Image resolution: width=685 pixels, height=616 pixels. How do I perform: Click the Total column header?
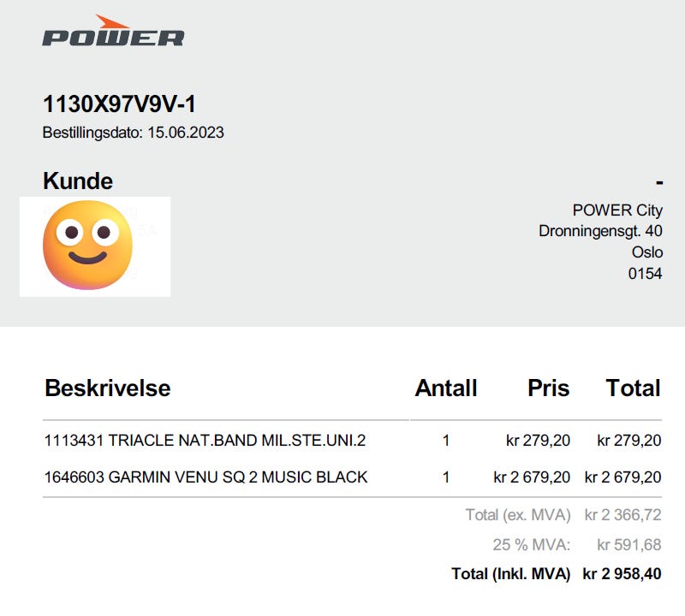coord(633,388)
